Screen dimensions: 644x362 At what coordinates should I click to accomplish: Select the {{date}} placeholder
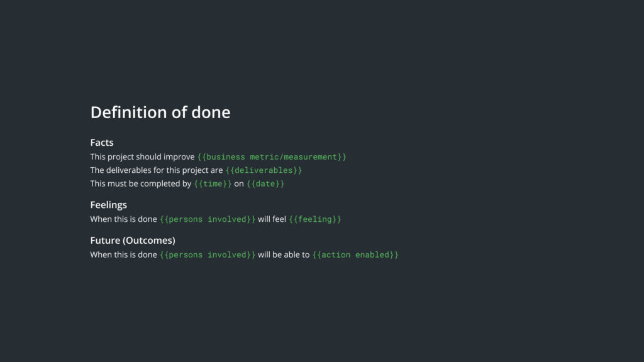click(265, 184)
